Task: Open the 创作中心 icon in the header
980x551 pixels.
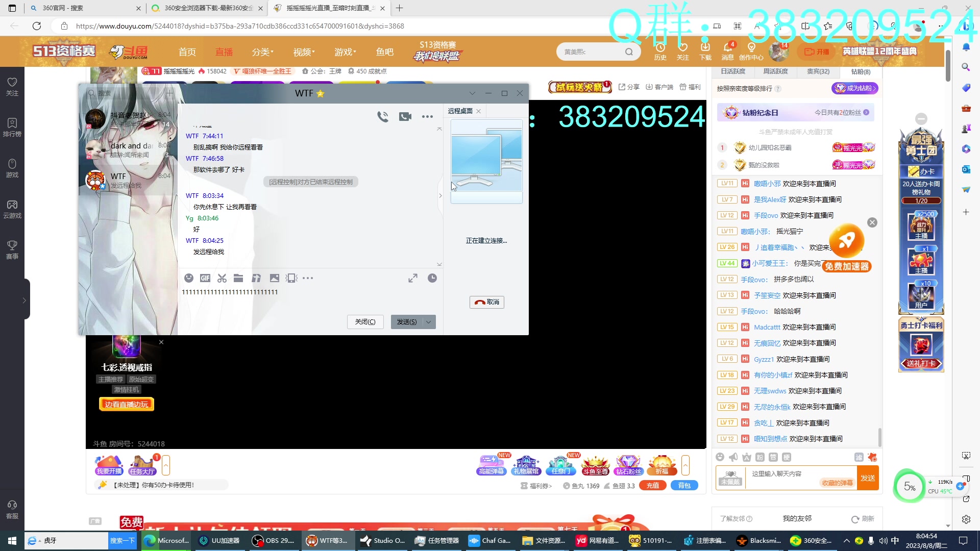Action: (x=751, y=52)
